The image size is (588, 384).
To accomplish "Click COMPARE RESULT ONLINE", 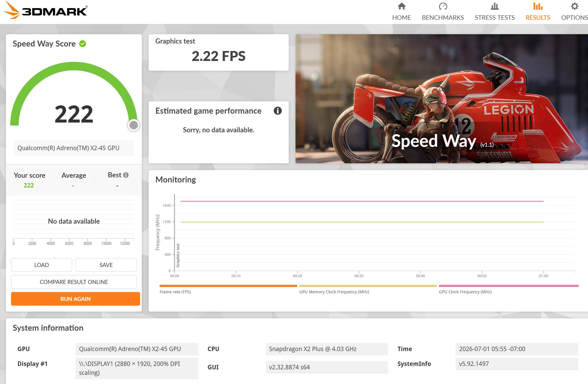I will (x=74, y=282).
